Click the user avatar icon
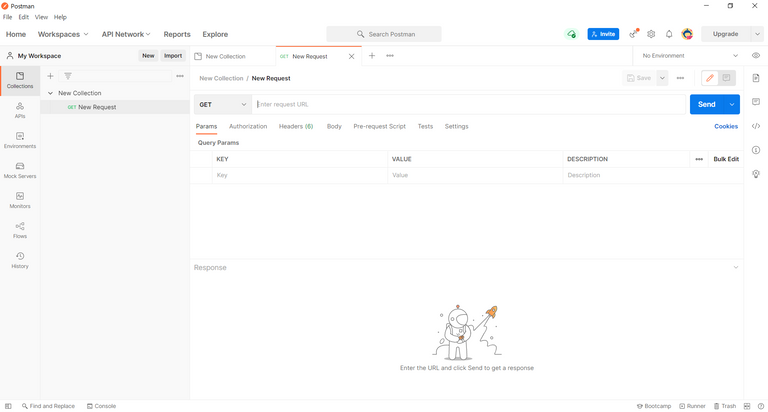Viewport: 768px width, 412px height. click(x=687, y=34)
